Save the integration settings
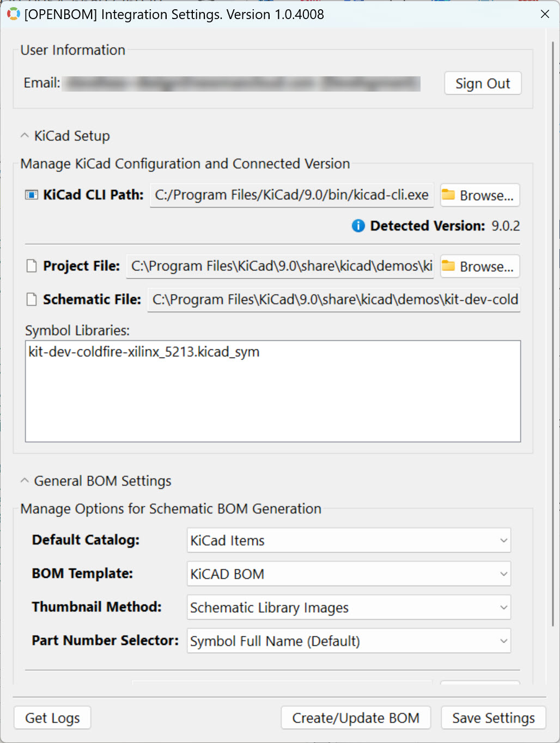Screen dimensions: 560x743 tap(494, 718)
